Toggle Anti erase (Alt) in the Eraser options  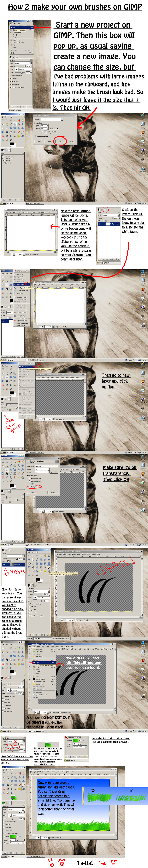click(7, 711)
